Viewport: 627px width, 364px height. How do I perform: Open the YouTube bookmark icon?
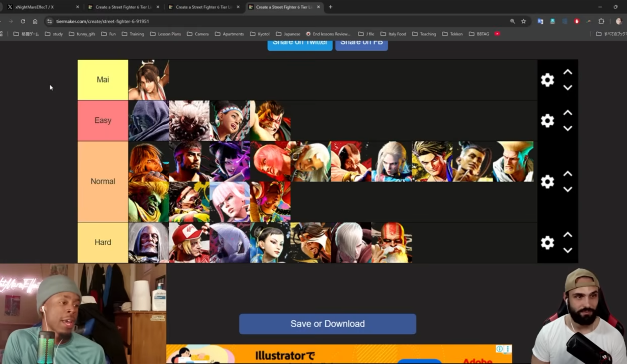pos(497,34)
